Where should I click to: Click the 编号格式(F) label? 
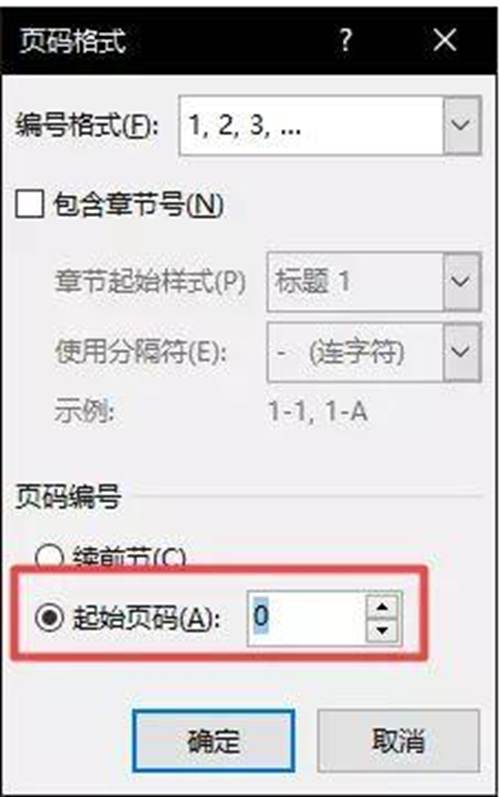coord(87,125)
